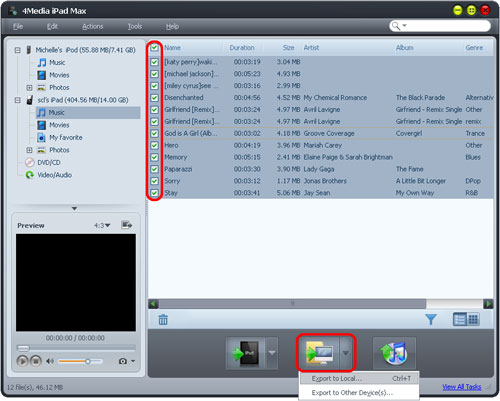This screenshot has width=500, height=401.
Task: Sort by the Album column header
Action: pyautogui.click(x=404, y=48)
